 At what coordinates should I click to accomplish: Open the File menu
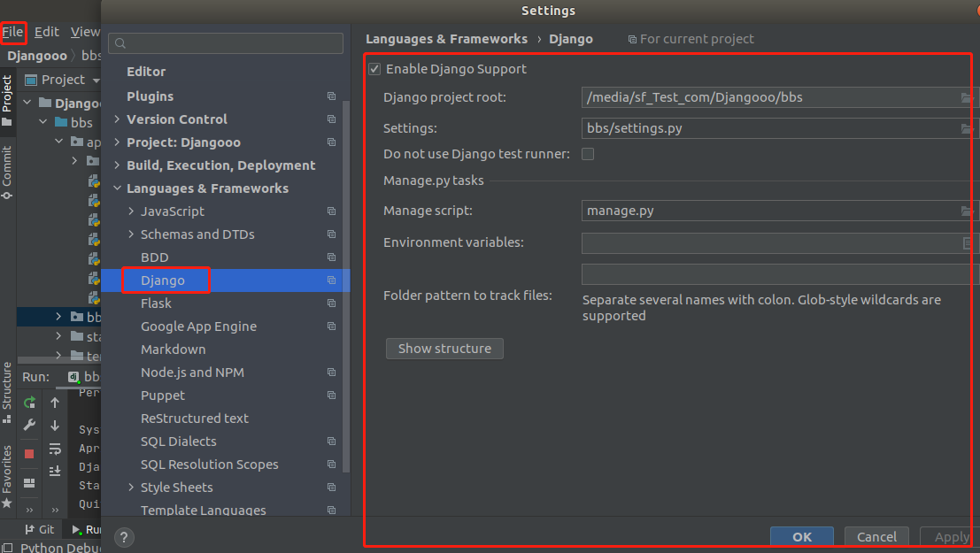point(14,31)
